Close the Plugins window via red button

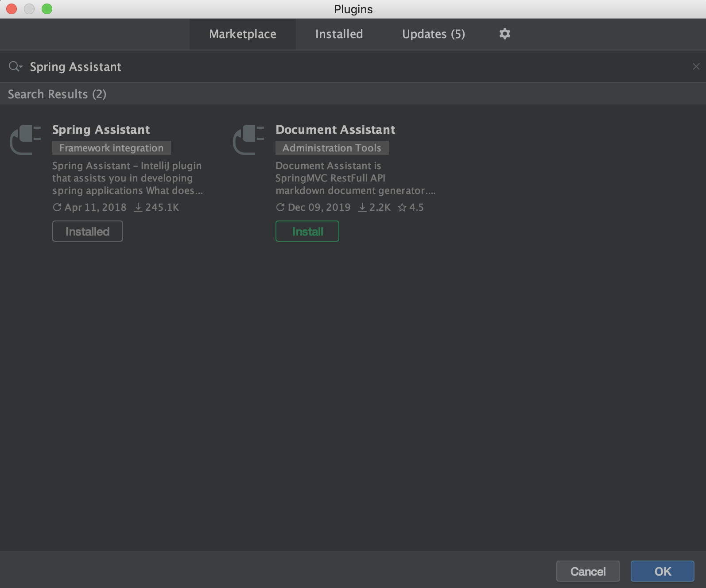click(12, 9)
